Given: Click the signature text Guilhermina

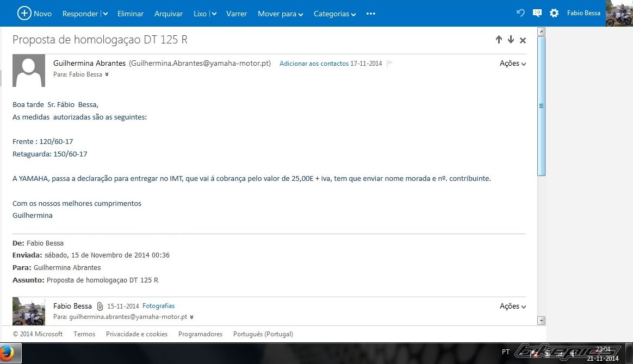Looking at the screenshot, I should [32, 215].
